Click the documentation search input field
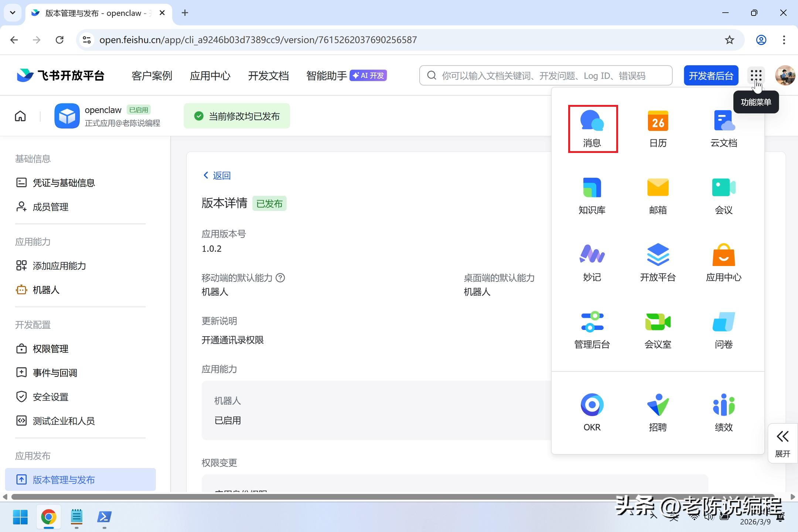Screen dimensions: 798x532 545,76
